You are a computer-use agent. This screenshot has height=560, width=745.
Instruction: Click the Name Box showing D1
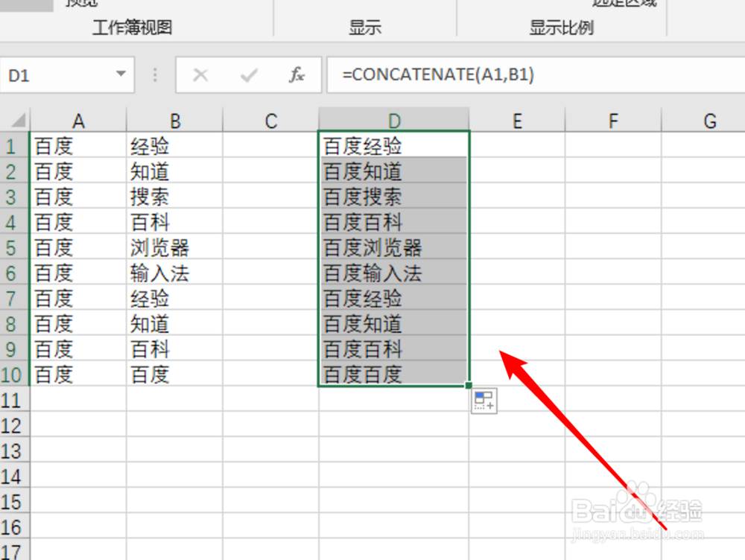pos(67,75)
